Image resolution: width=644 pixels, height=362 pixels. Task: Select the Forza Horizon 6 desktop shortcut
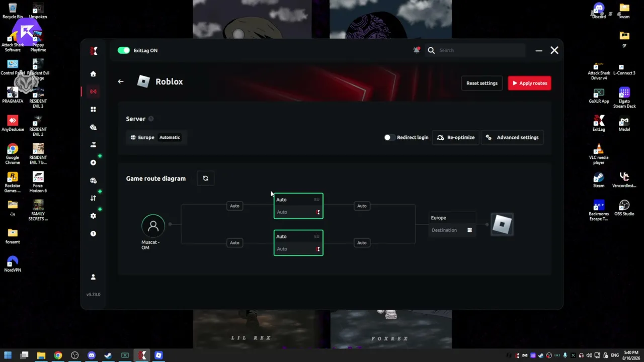[x=38, y=182]
